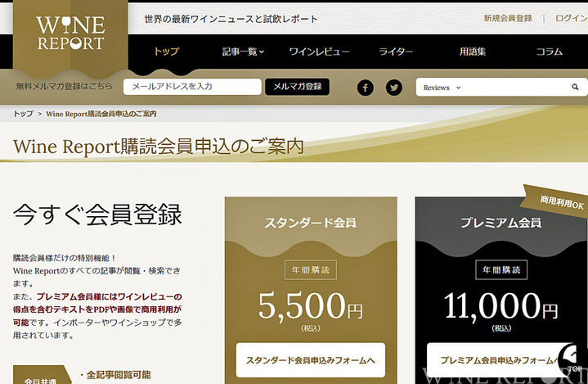Click the メルマガ登録 button
This screenshot has height=384, width=588.
[x=297, y=86]
